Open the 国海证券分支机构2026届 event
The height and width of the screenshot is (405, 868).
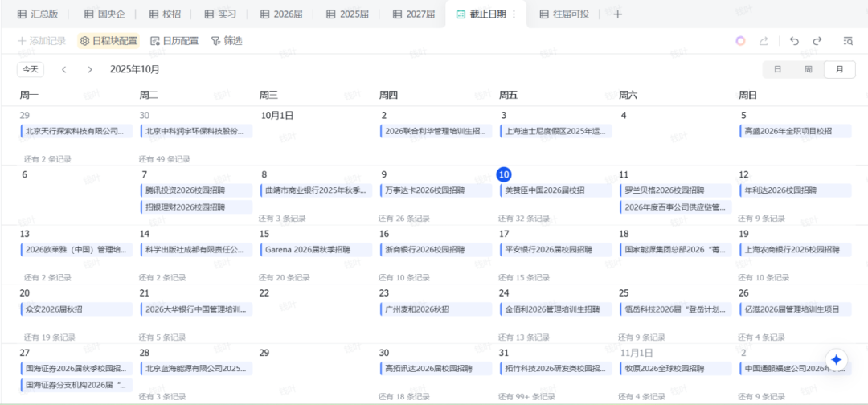pyautogui.click(x=76, y=386)
